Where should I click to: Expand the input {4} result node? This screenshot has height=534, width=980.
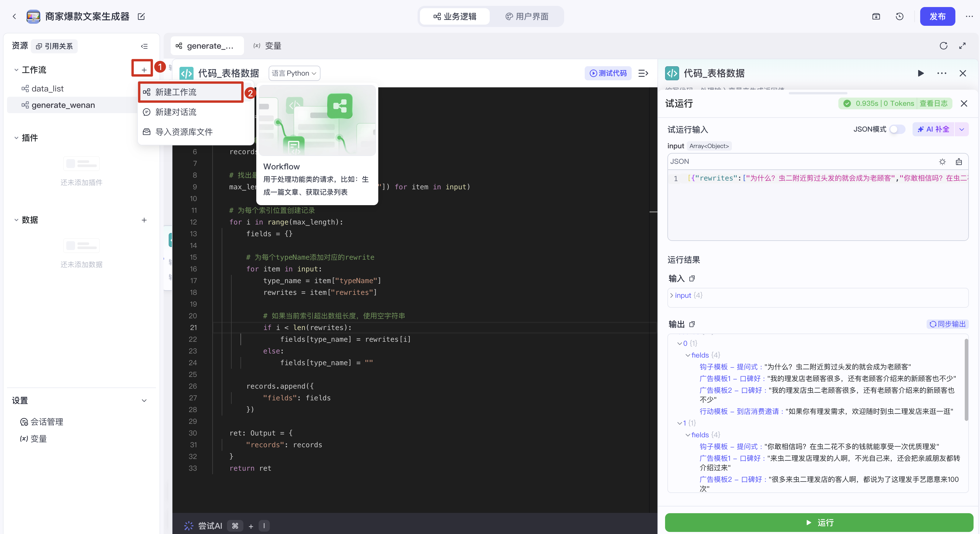(672, 295)
